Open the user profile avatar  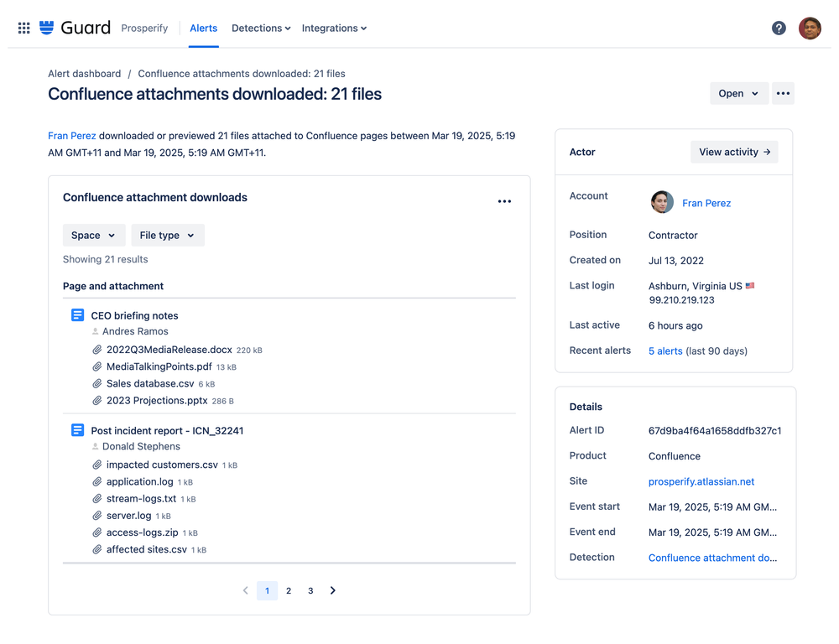click(x=810, y=28)
